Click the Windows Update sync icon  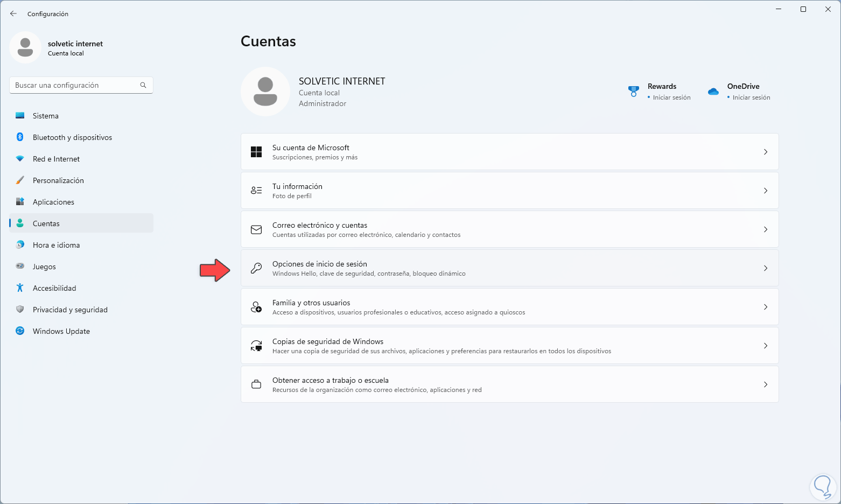20,331
